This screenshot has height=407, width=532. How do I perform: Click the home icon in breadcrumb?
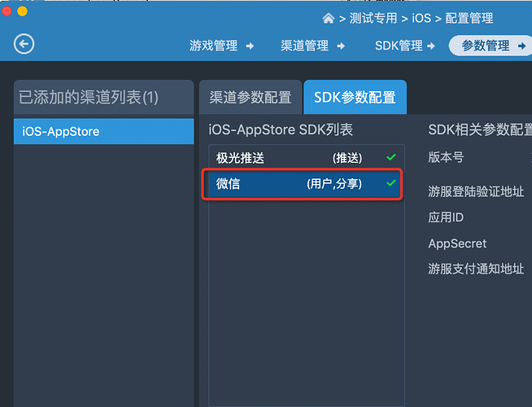pos(329,18)
